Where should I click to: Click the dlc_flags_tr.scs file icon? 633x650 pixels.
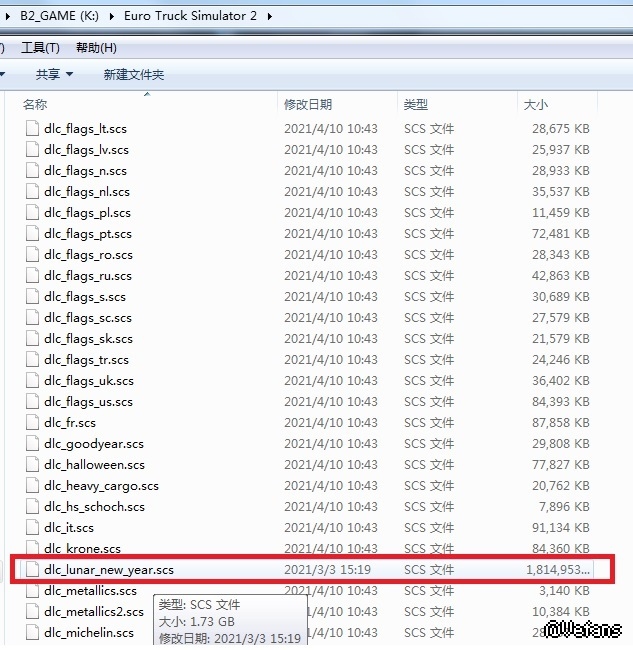32,360
